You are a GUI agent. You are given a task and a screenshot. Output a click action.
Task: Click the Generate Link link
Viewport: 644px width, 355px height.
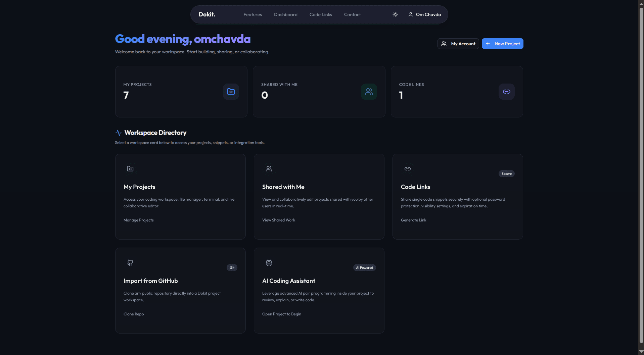point(413,220)
